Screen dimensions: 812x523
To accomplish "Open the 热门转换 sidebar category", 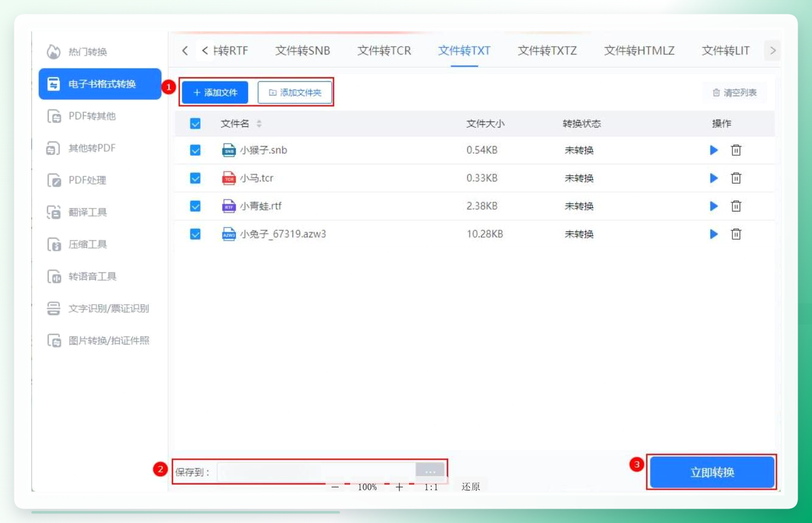I will [77, 52].
